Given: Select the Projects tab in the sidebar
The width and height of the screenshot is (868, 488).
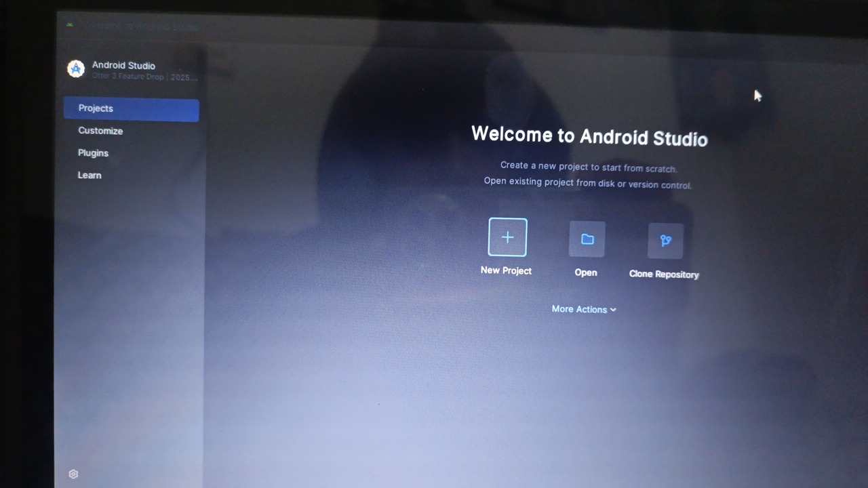Looking at the screenshot, I should point(132,109).
